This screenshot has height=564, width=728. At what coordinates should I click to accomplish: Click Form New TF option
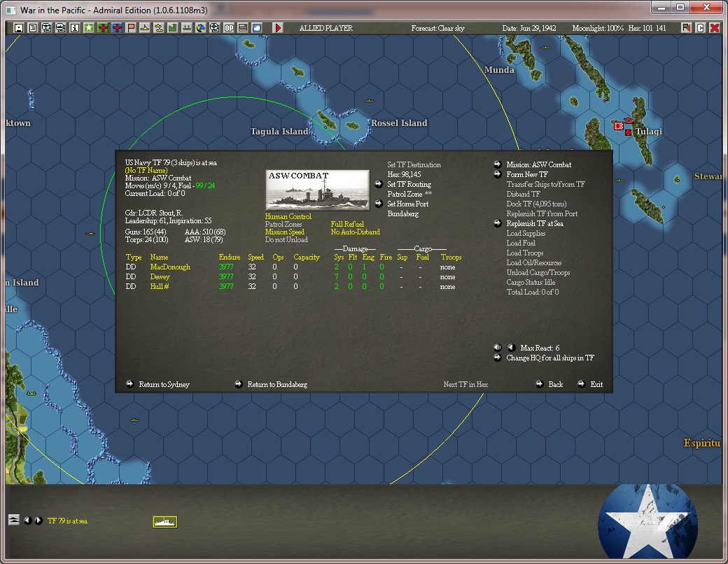click(527, 174)
